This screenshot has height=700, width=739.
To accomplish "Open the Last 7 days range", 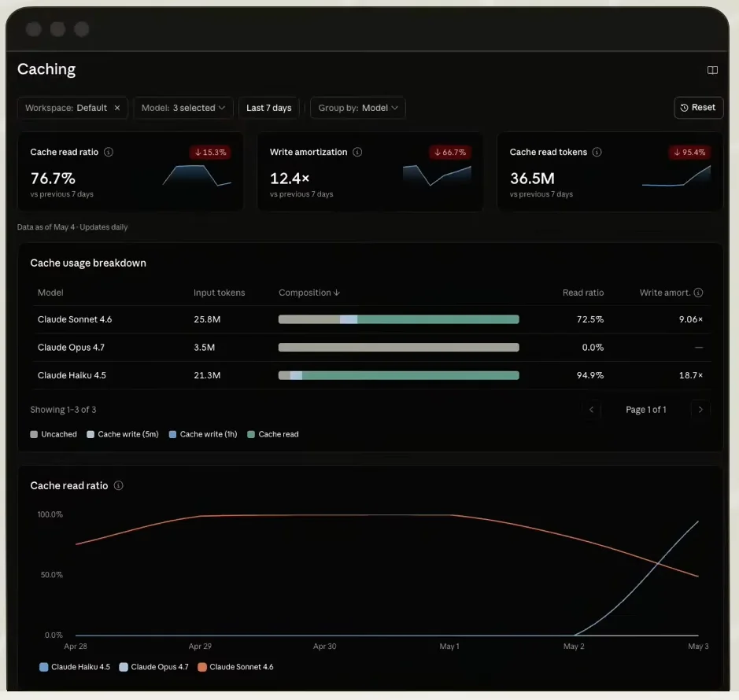I will (268, 108).
